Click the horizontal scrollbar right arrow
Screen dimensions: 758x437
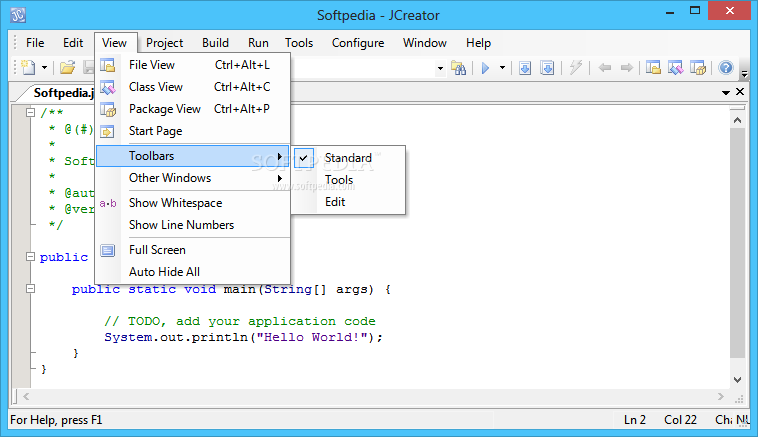[721, 396]
